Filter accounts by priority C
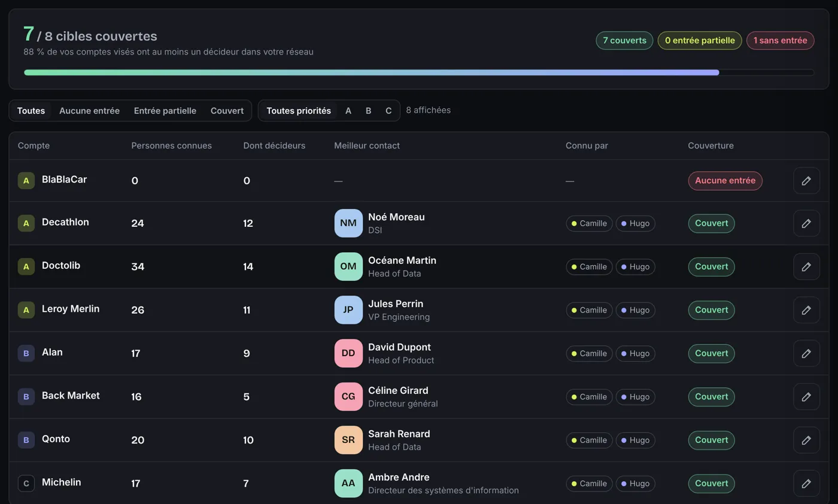 click(x=388, y=111)
